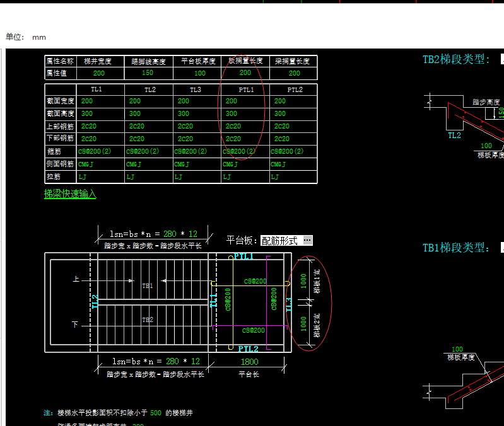Select TL3 截面宽度 cell 200
504x426 pixels.
(183, 101)
